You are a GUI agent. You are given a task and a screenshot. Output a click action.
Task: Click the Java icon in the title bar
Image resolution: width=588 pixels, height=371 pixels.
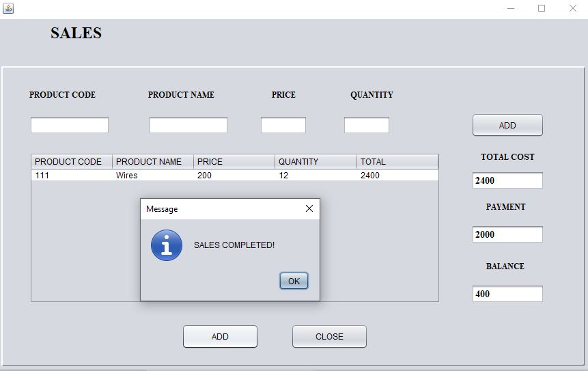pos(8,8)
